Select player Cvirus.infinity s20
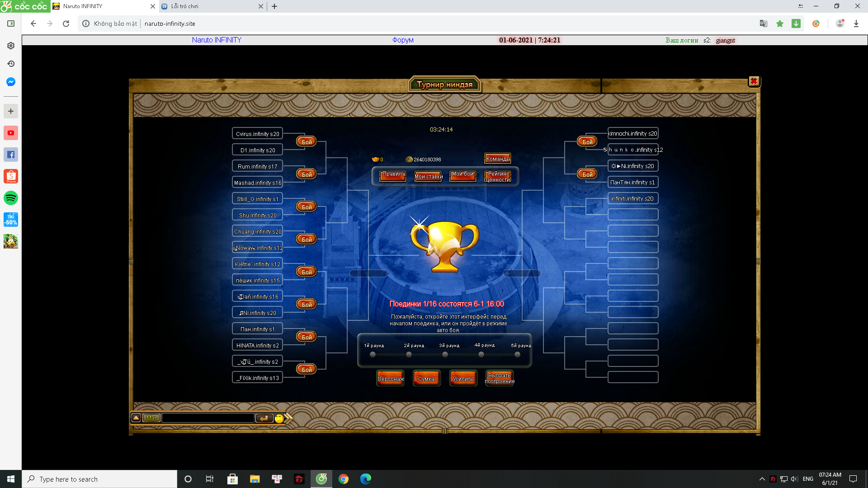Image resolution: width=868 pixels, height=488 pixels. 257,134
